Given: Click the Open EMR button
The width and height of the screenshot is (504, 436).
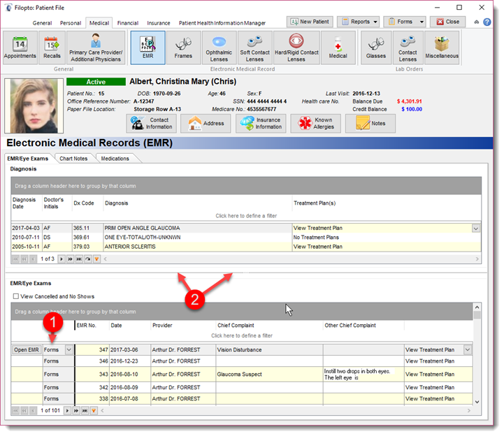Looking at the screenshot, I should 27,349.
